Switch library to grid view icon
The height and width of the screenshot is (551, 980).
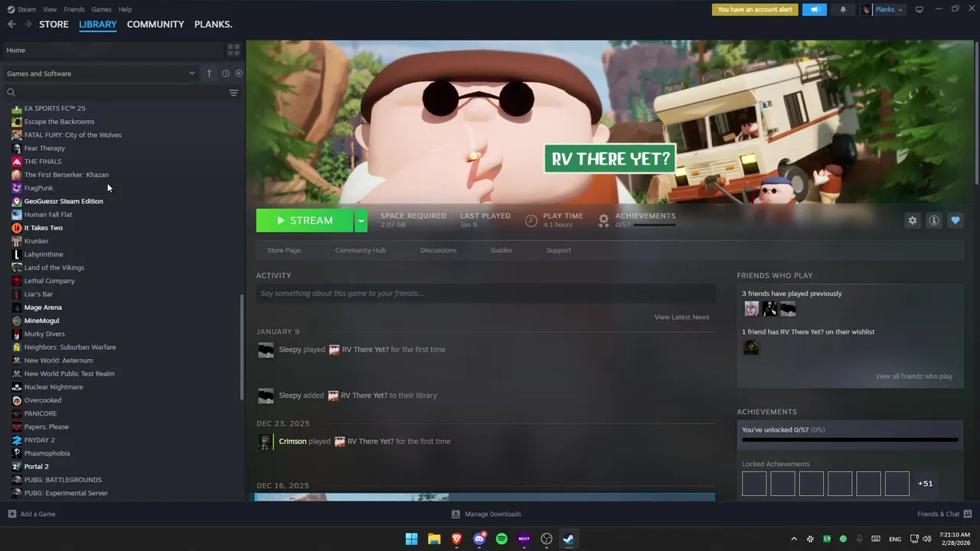click(x=234, y=50)
